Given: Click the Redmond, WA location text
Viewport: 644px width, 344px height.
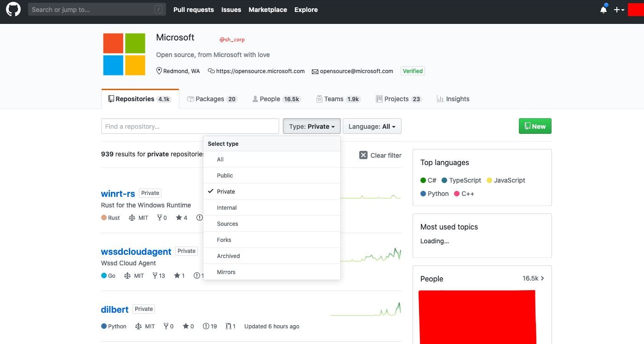Looking at the screenshot, I should pyautogui.click(x=182, y=71).
